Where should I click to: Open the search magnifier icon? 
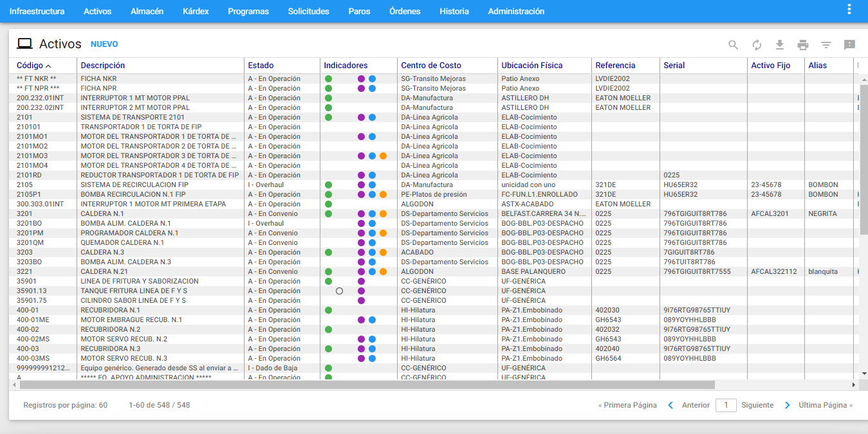733,45
